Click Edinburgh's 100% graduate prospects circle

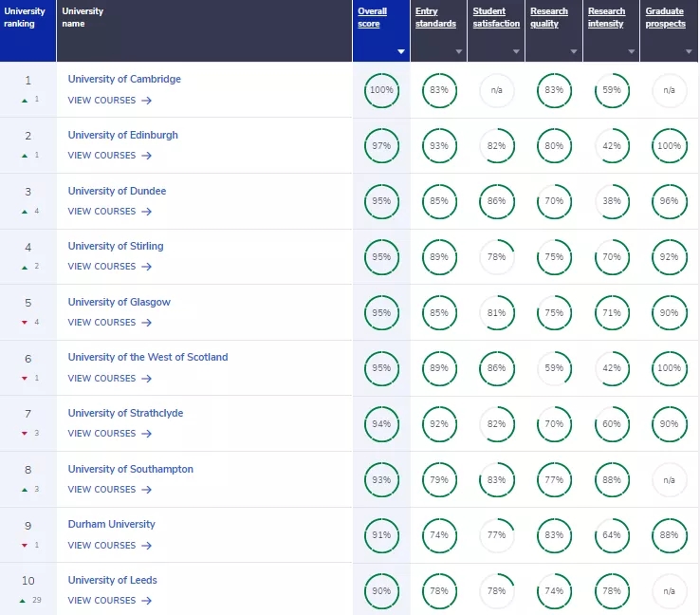coord(669,146)
